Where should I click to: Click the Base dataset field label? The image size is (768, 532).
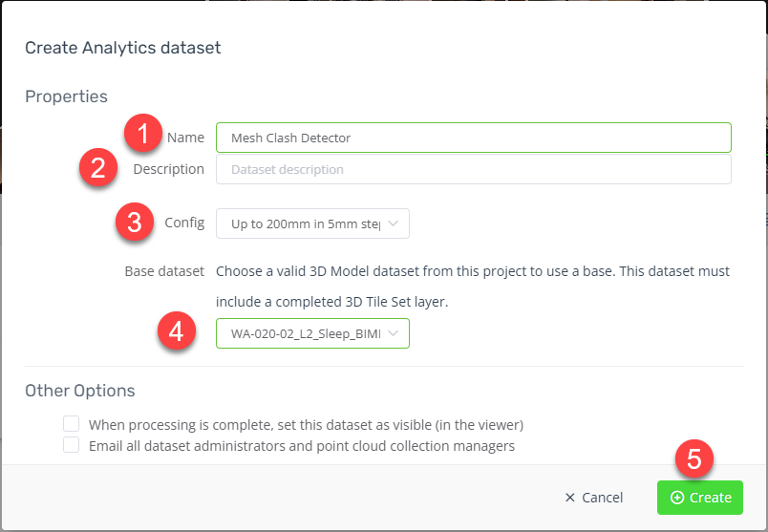164,271
